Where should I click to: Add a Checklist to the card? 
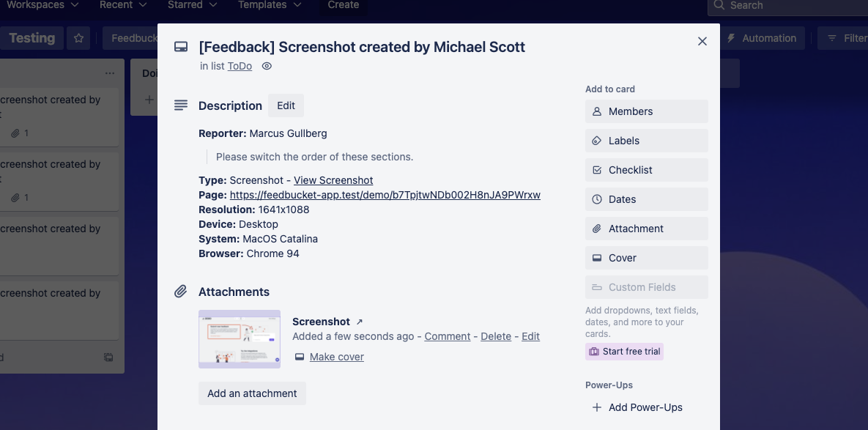pos(647,170)
